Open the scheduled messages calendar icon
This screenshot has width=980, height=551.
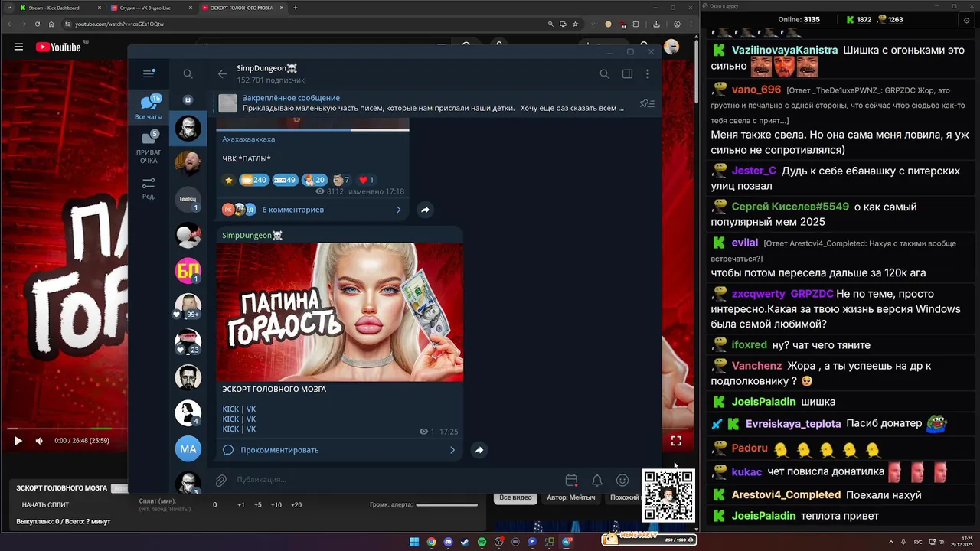(x=571, y=481)
